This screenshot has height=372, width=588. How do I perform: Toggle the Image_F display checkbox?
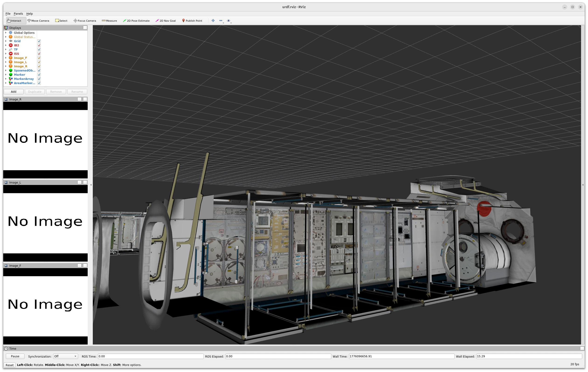point(39,58)
